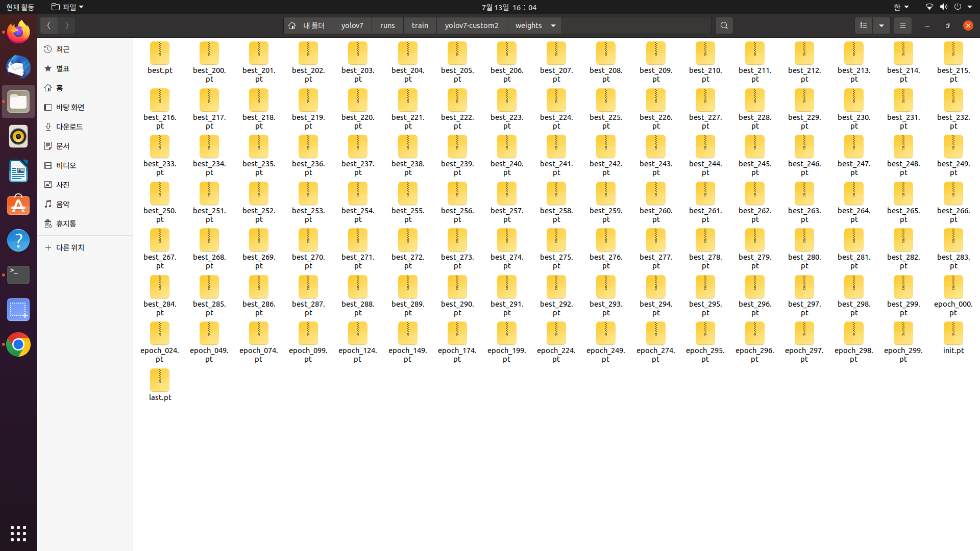Jump to yolov7 in path bar

coord(352,26)
